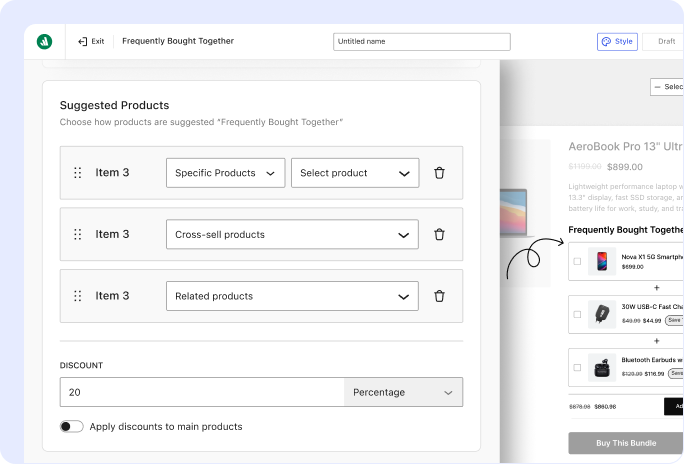684x464 pixels.
Task: Click the DISCOUNT label
Action: [x=81, y=365]
